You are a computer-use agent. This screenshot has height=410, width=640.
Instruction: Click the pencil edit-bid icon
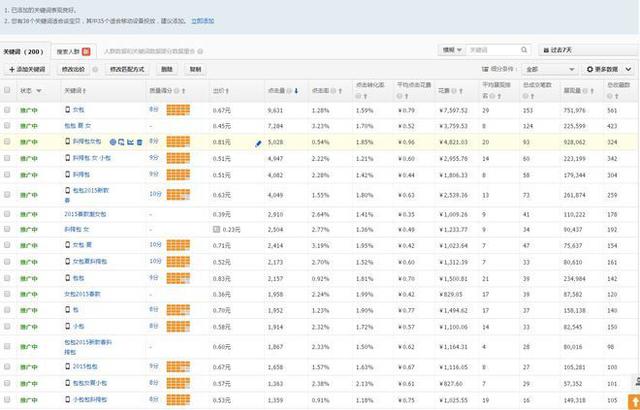pos(258,144)
